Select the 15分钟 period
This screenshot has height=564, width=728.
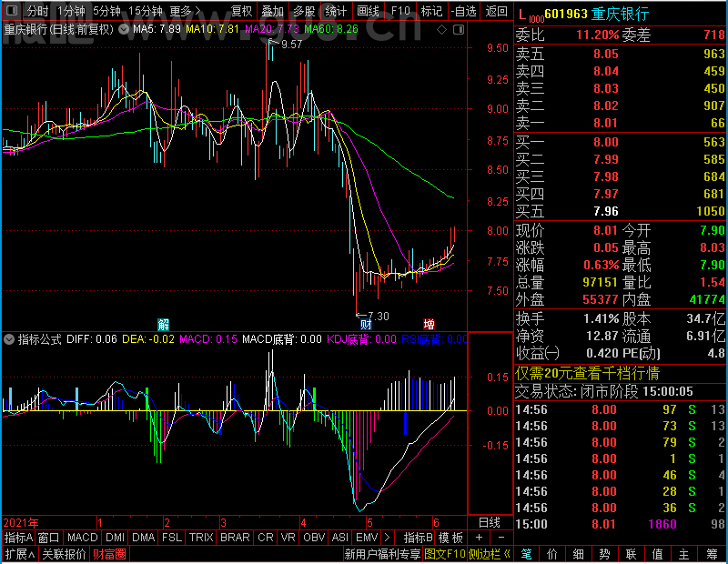pyautogui.click(x=146, y=11)
